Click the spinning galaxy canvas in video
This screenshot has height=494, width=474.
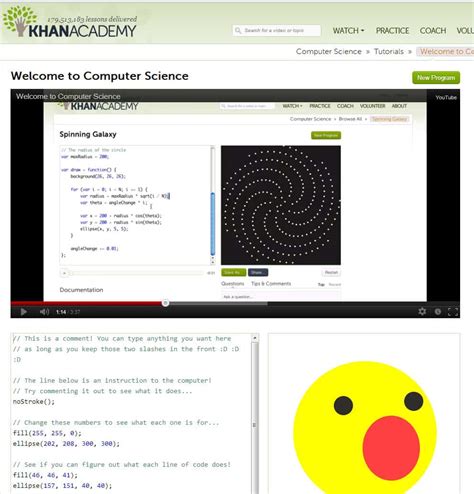pos(281,205)
